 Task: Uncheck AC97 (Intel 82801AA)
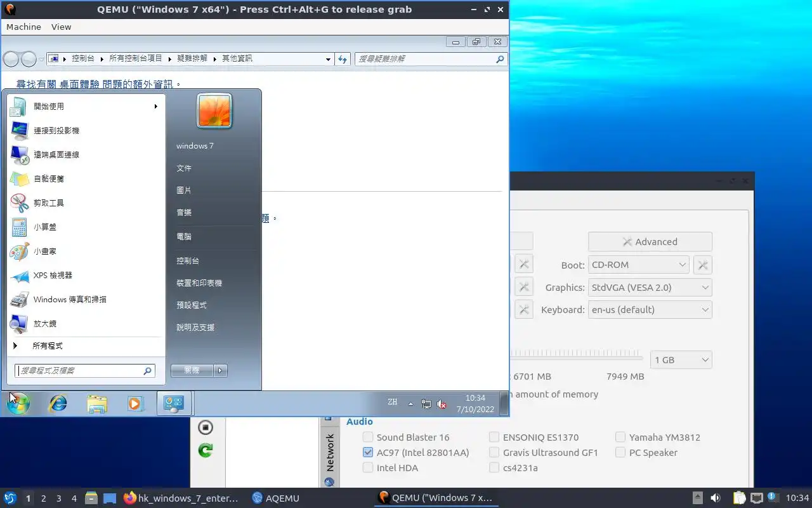pos(368,453)
